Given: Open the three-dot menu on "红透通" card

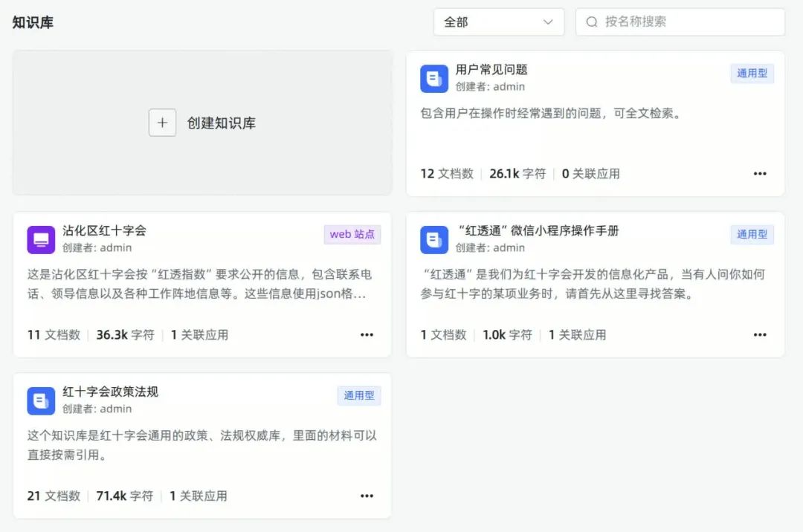Looking at the screenshot, I should 759,335.
